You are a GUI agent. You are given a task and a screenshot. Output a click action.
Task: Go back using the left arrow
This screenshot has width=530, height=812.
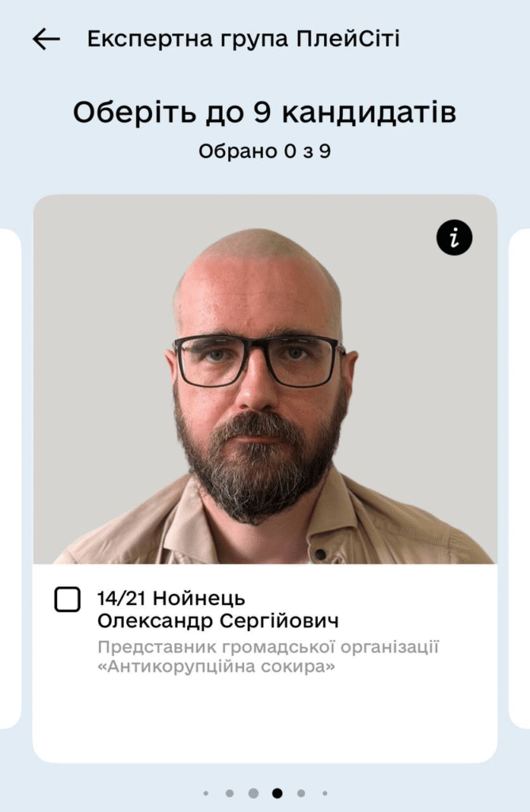pos(46,40)
